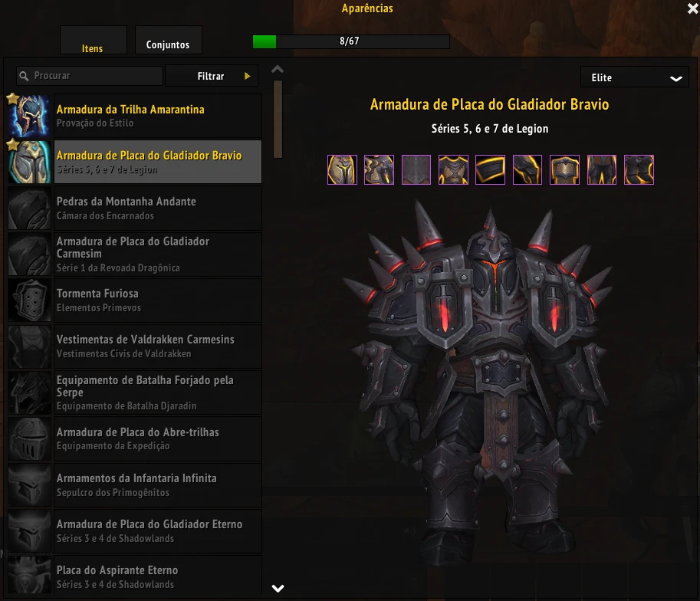Image resolution: width=700 pixels, height=601 pixels.
Task: Click the large set title above item icons
Action: click(490, 104)
